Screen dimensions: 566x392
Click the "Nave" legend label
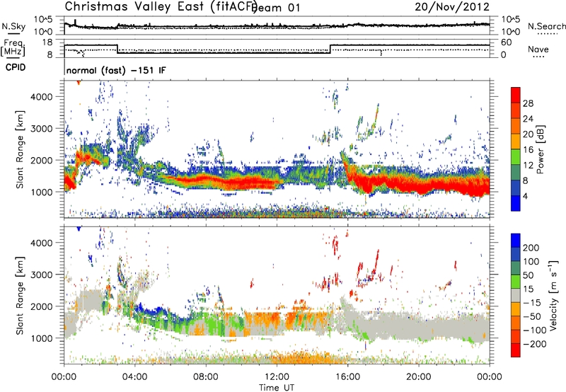[538, 50]
